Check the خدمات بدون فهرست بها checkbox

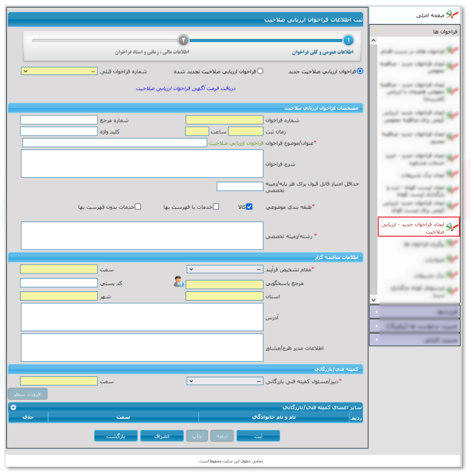click(138, 207)
